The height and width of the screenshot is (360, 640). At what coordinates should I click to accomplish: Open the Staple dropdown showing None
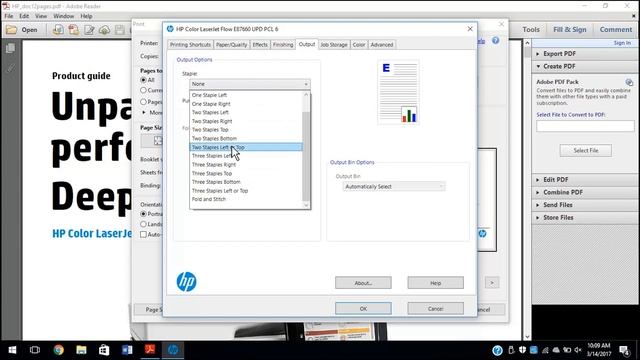click(x=250, y=84)
